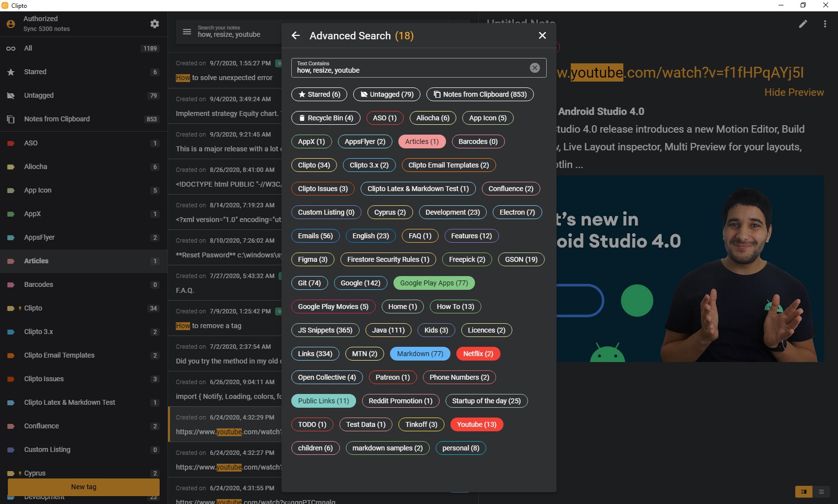Open the 'How to remove a tag' note
This screenshot has width=838, height=504.
225,318
